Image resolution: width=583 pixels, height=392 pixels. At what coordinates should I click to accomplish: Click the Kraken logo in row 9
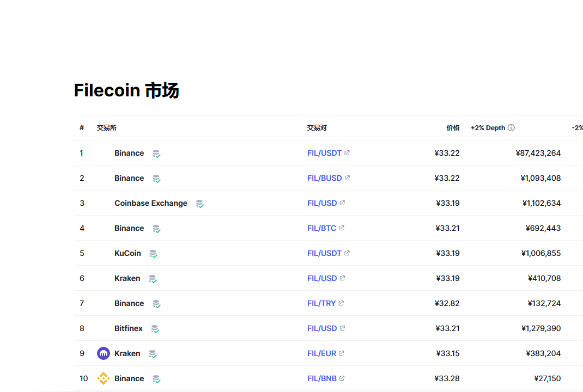pyautogui.click(x=104, y=353)
